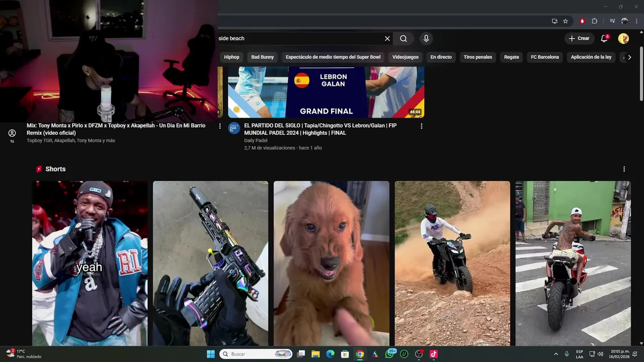Click the magnifier search button
Image resolution: width=644 pixels, height=362 pixels.
[x=404, y=39]
